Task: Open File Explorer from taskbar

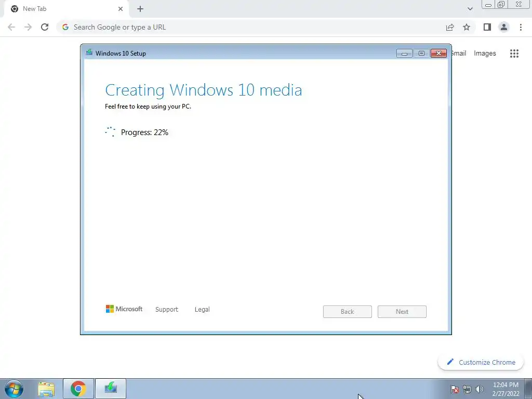Action: point(46,389)
